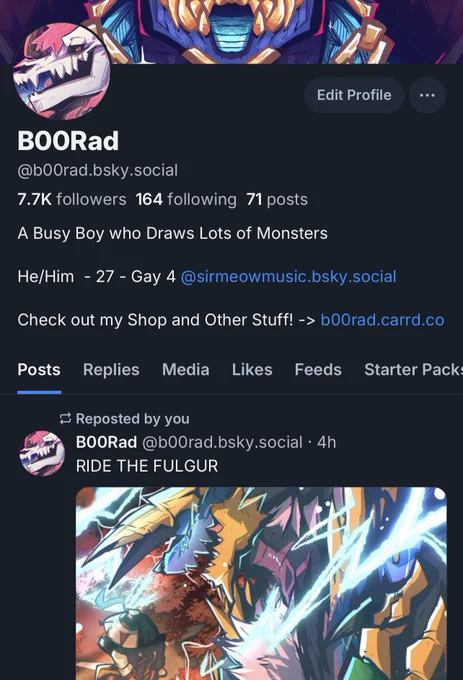Viewport: 463px width, 680px height.
Task: Click the RIDE THE FULGUR post text
Action: [x=147, y=466]
